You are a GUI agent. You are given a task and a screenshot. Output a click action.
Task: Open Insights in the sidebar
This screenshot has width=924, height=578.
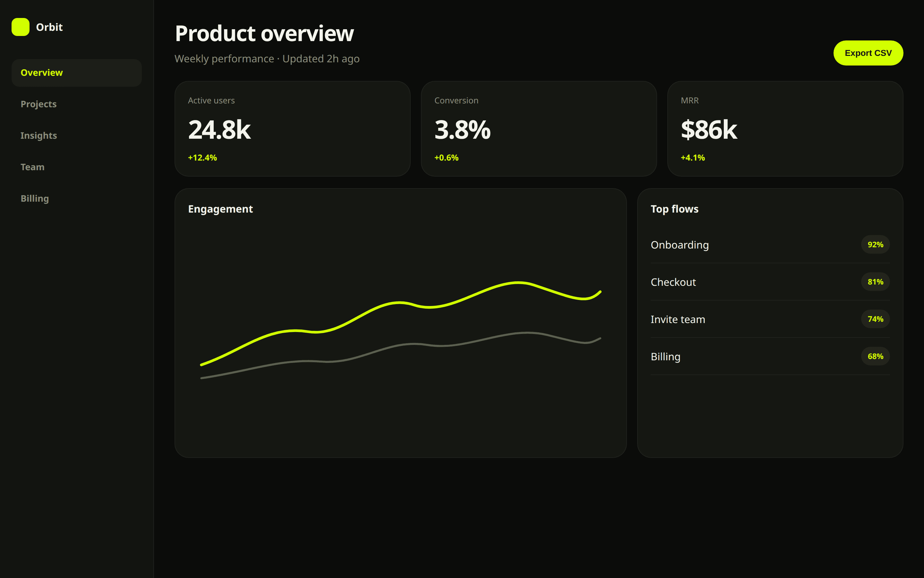pyautogui.click(x=76, y=135)
